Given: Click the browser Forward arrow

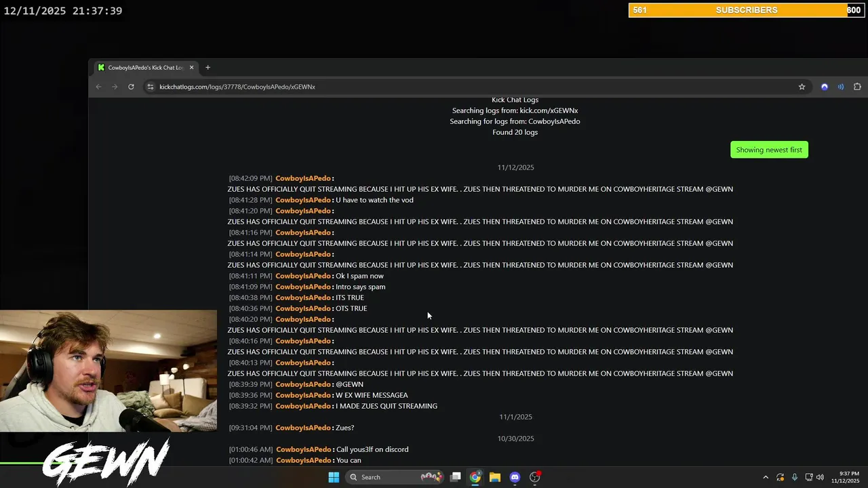Looking at the screenshot, I should 115,87.
